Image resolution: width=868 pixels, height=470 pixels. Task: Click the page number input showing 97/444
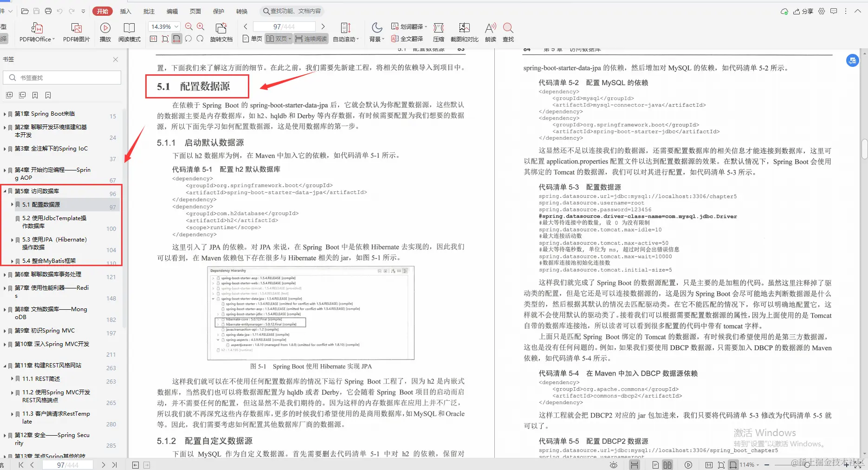click(x=284, y=26)
